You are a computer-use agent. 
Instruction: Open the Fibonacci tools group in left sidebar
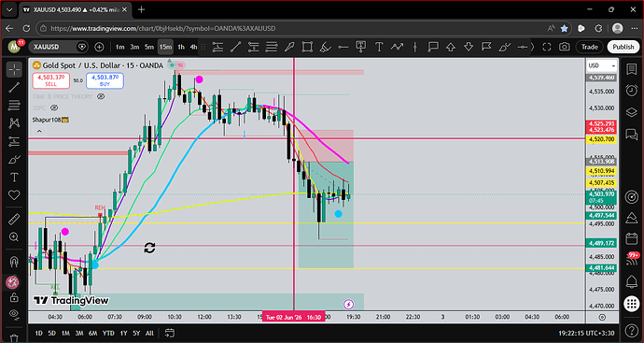(14, 105)
